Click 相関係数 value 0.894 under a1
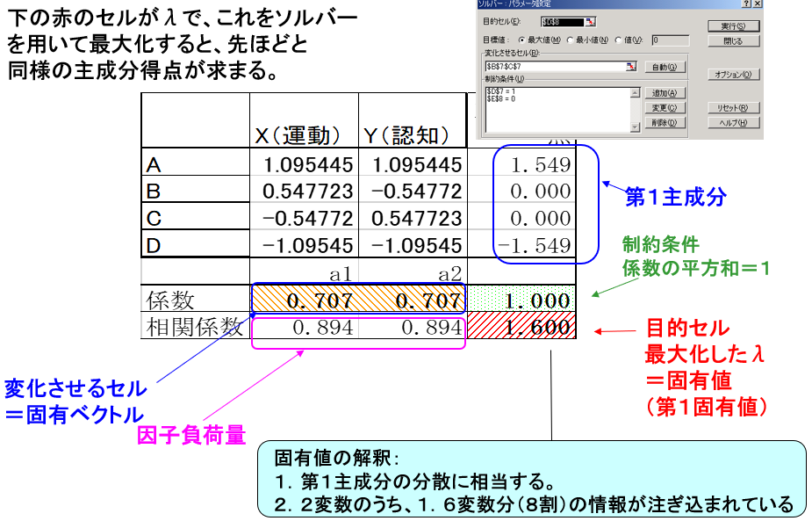The image size is (812, 521). 304,327
